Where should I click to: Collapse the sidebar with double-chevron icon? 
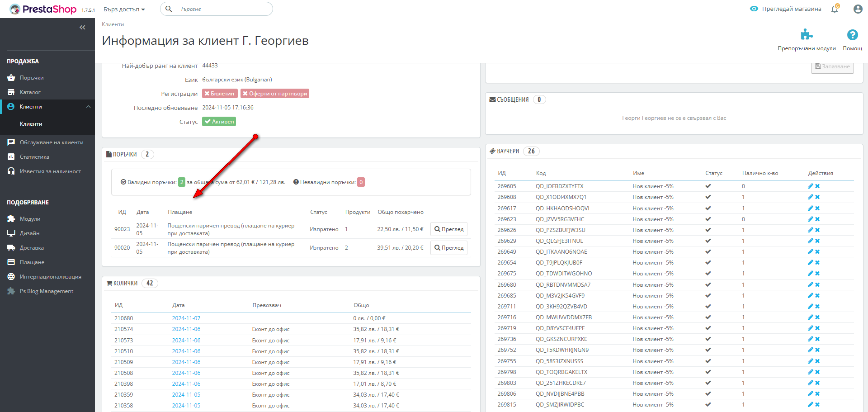tap(82, 28)
